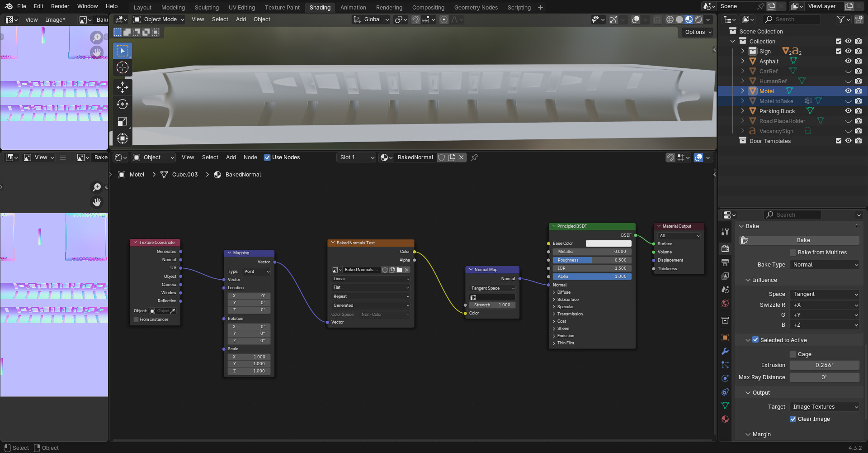This screenshot has height=453, width=868.
Task: Activate the Rotate tool
Action: [x=122, y=104]
